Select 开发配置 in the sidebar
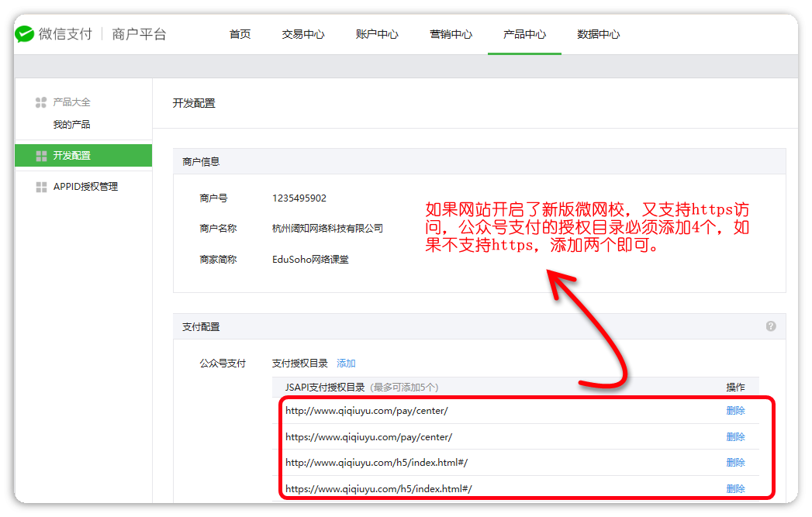 (x=72, y=156)
